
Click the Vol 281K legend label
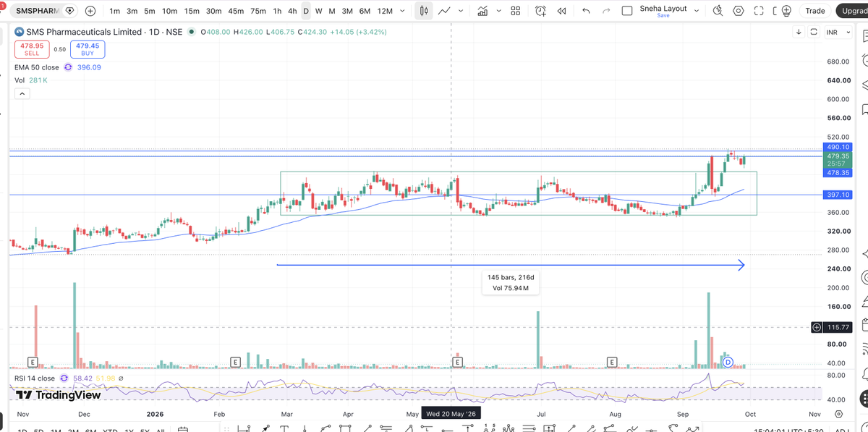31,80
